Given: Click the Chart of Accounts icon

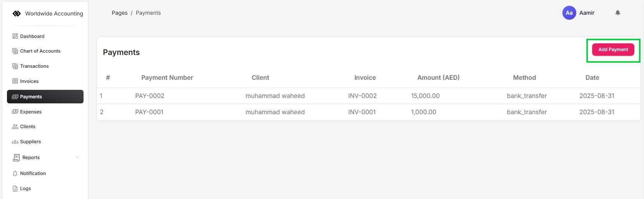Looking at the screenshot, I should coord(15,51).
